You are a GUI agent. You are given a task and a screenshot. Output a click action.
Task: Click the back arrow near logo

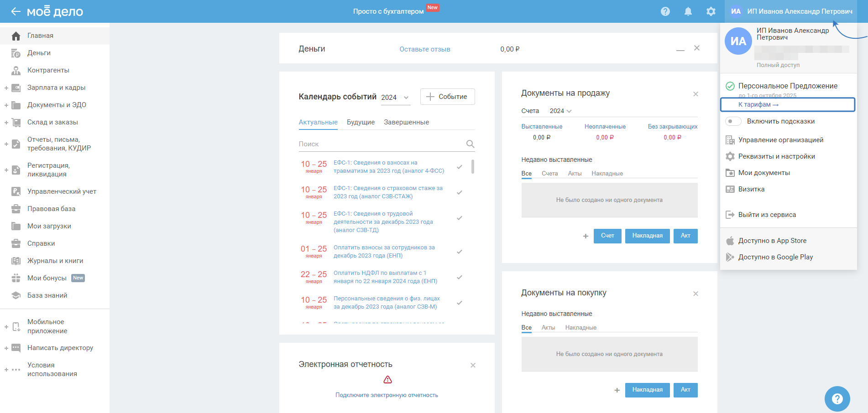(16, 11)
